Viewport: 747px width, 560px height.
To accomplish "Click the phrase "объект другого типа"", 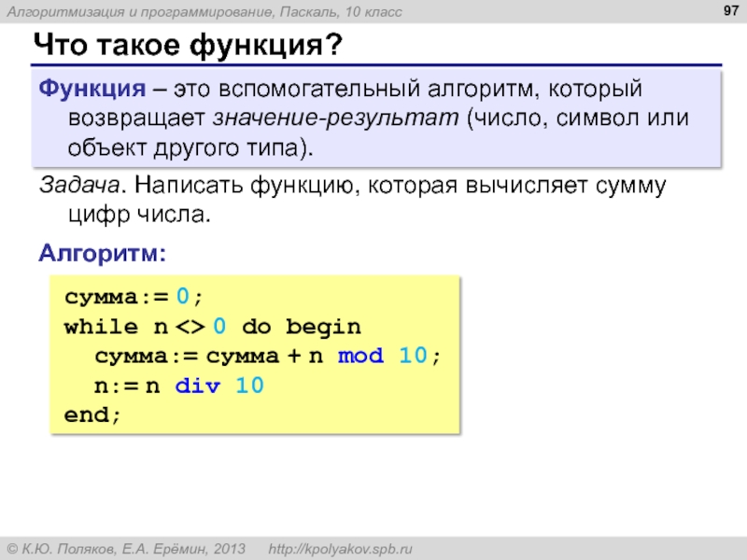I will point(187,148).
